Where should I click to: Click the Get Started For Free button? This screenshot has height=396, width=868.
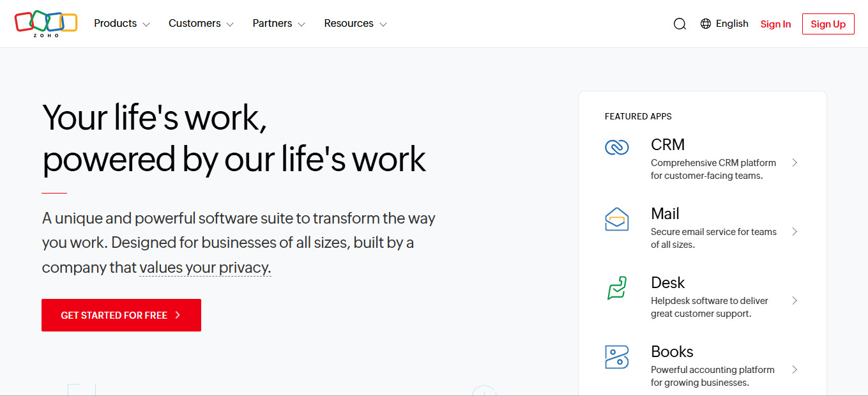pyautogui.click(x=121, y=315)
